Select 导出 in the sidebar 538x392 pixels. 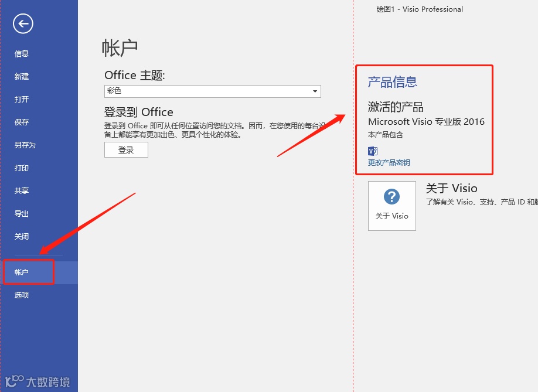click(22, 214)
